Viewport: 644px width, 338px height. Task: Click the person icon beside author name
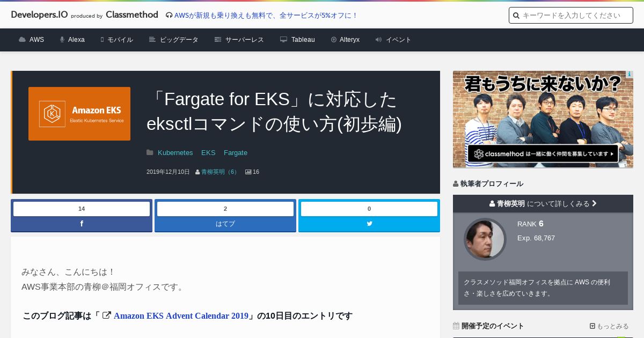197,172
